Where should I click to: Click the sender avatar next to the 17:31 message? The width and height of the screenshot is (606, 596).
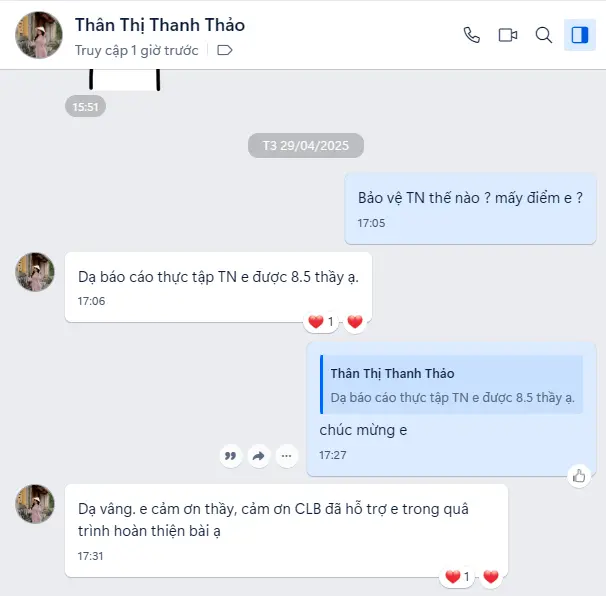point(35,504)
